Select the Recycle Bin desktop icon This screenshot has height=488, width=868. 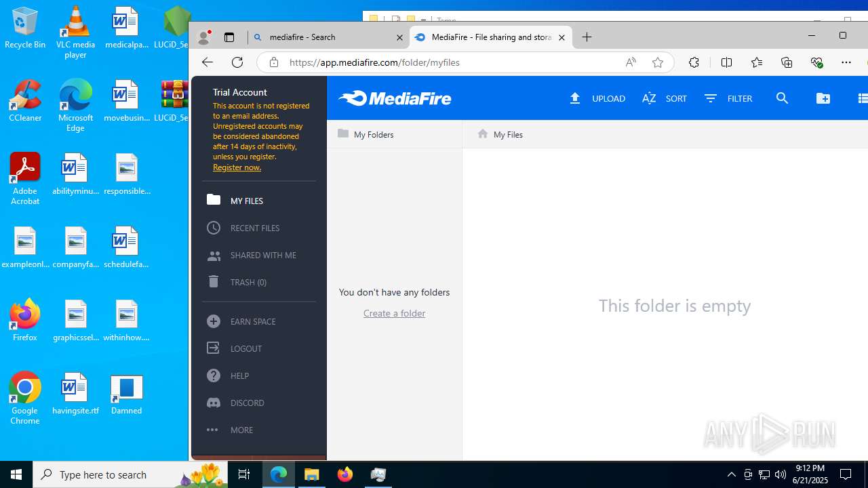(x=25, y=28)
